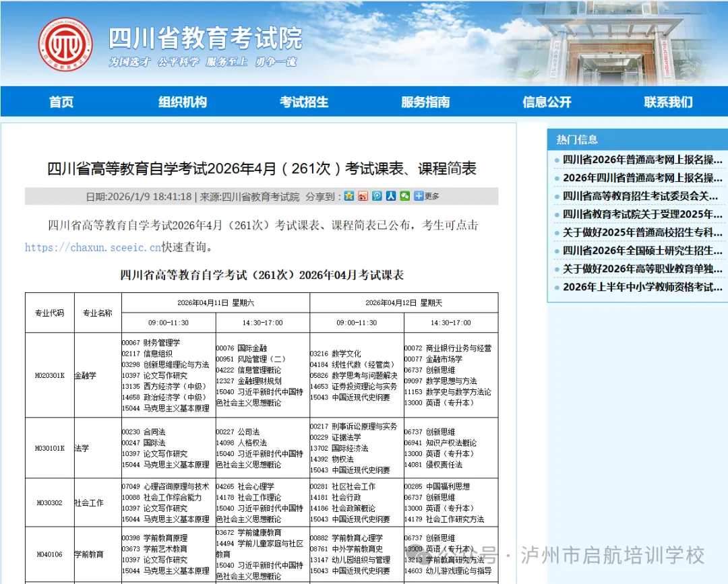Click course 14392 物权法
Viewport: 728px width, 584px height.
pos(332,459)
